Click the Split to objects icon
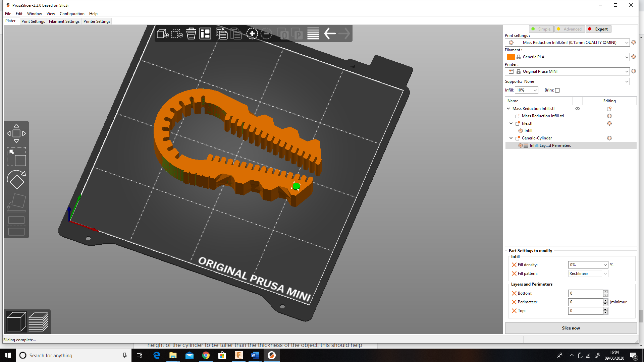Screen dimensions: 644x362 coord(282,34)
